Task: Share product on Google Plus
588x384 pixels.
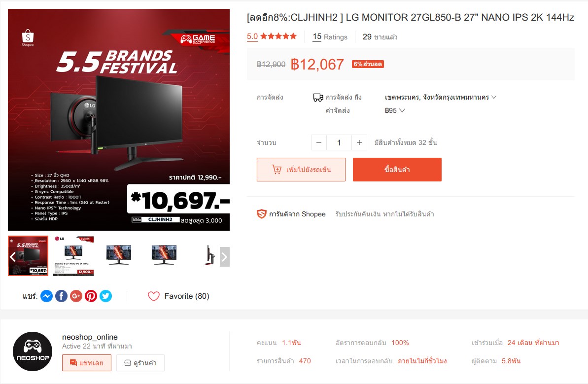Action: pos(76,296)
